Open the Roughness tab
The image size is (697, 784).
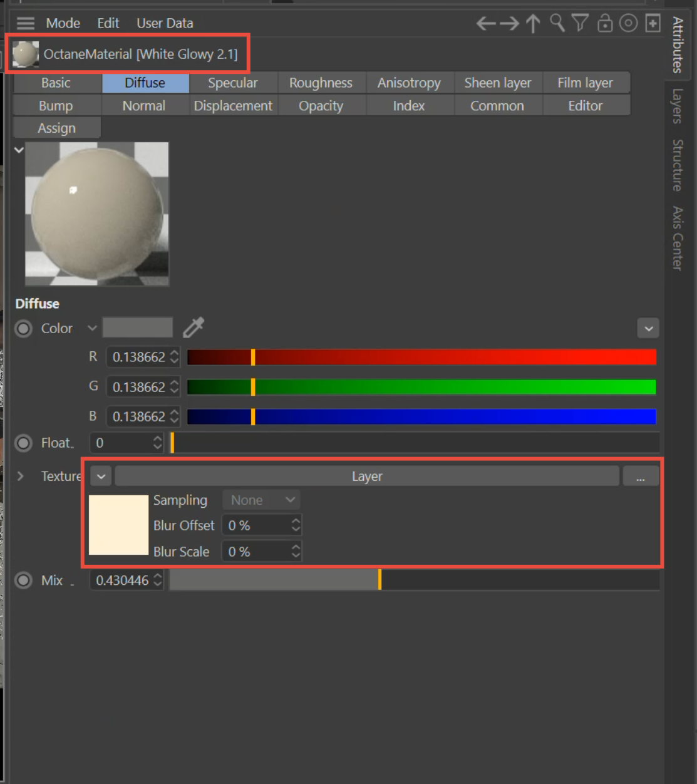tap(321, 83)
